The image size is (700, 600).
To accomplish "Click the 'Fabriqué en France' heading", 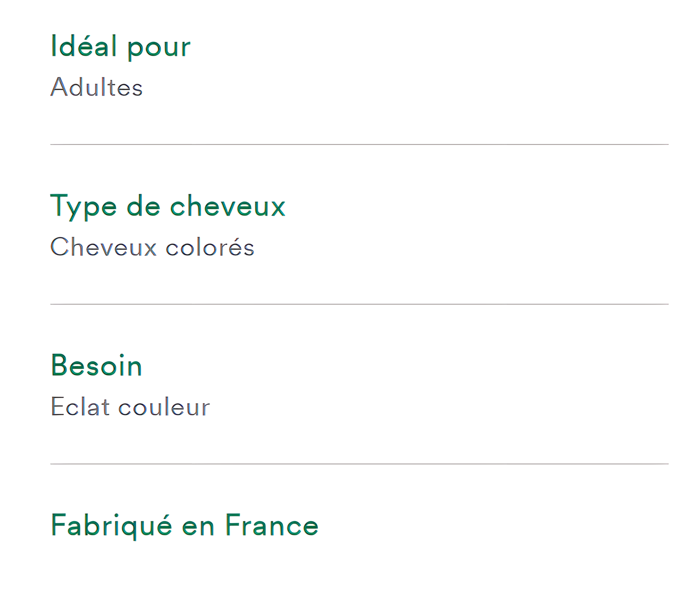I will pos(185,526).
